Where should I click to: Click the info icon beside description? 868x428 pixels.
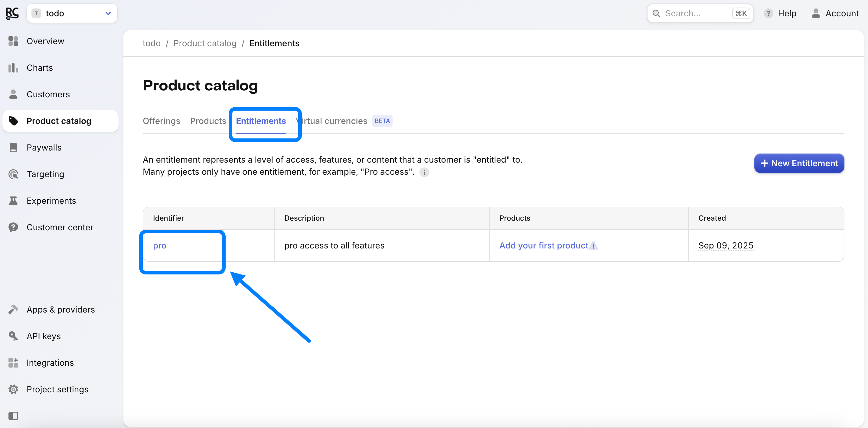(424, 172)
